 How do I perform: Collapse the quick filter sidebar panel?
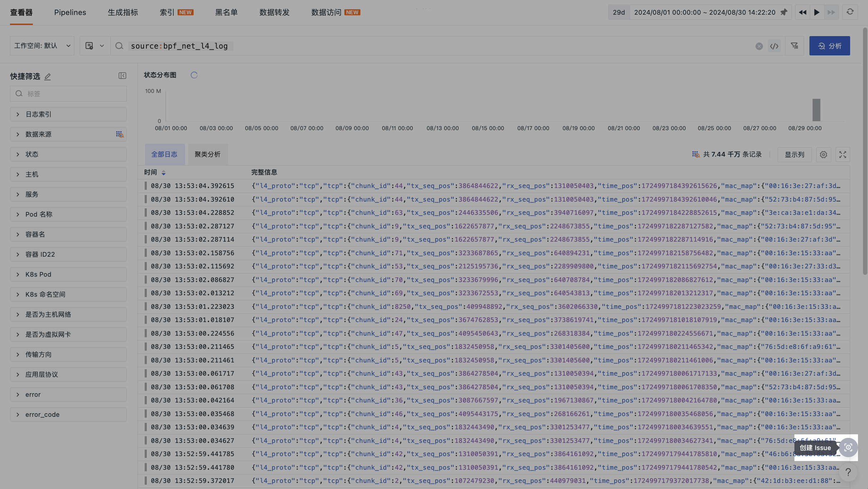pos(123,76)
